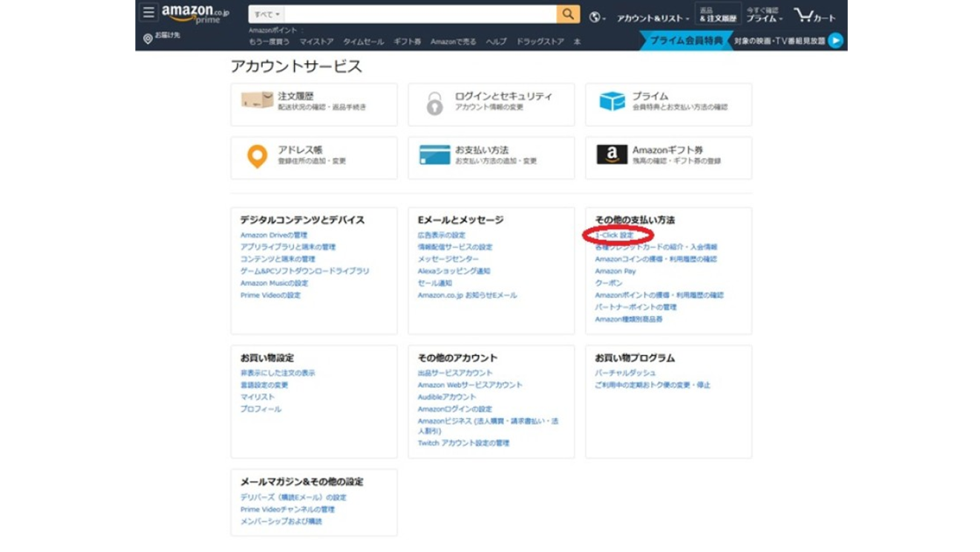Open the プライム blue box card
980x552 pixels.
668,105
